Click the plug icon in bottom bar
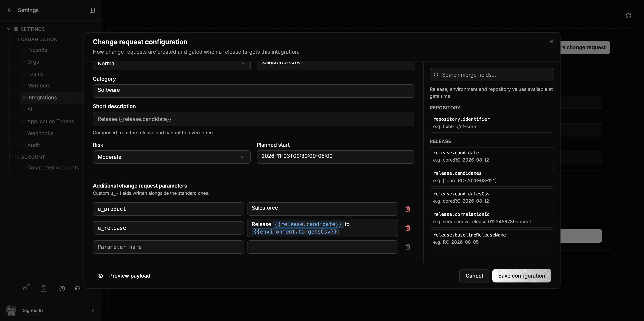Viewport: 644px width, 321px height. coord(25,289)
